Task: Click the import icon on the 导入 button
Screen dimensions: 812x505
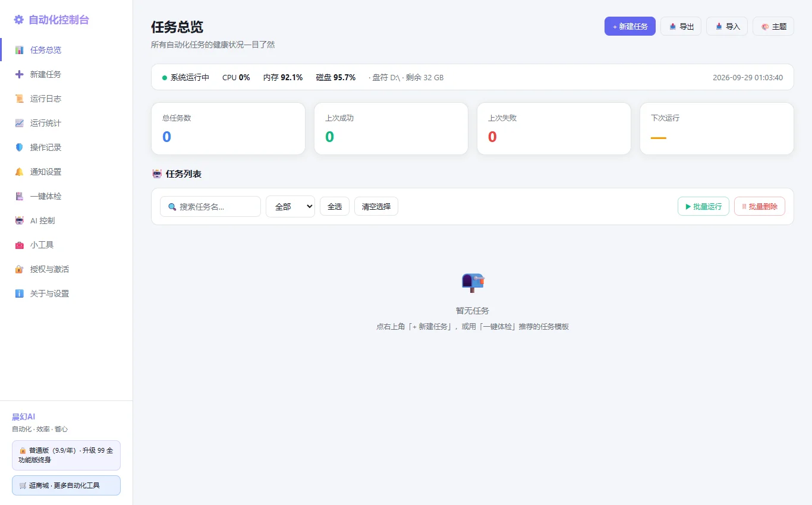Action: pos(719,26)
